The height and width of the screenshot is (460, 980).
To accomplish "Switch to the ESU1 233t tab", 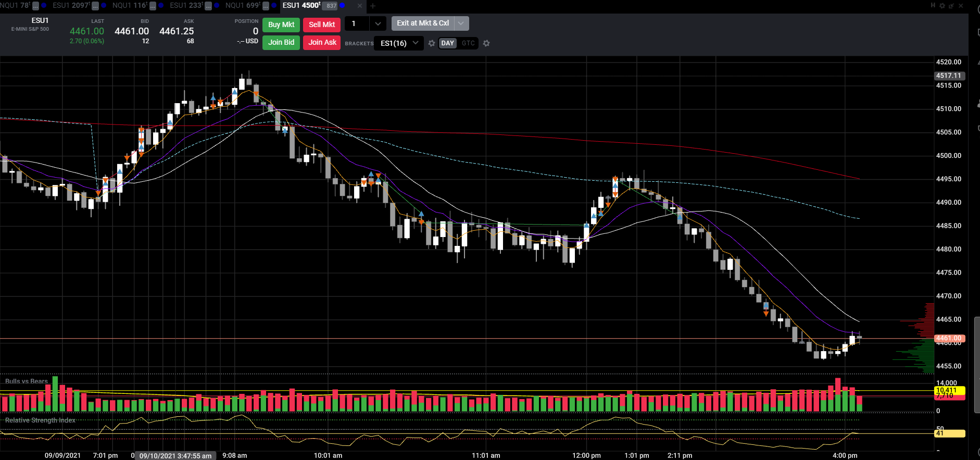I will tap(186, 6).
